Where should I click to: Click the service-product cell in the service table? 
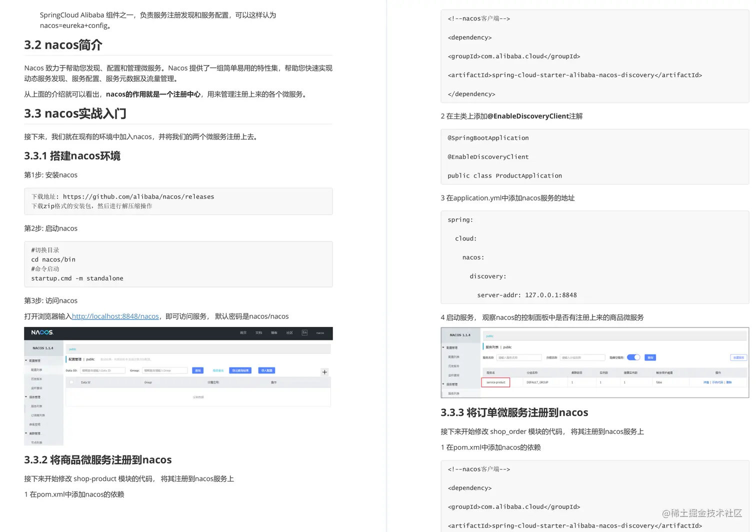tap(496, 382)
